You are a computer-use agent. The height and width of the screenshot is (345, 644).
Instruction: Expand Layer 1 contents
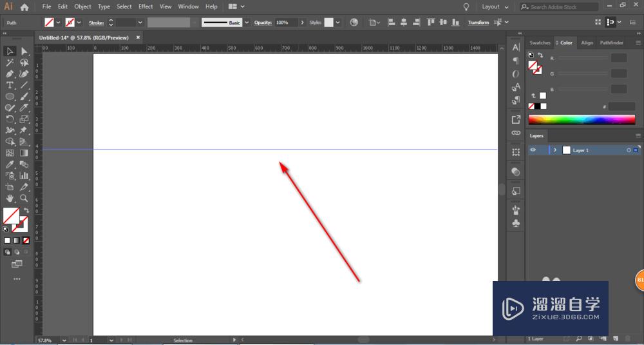pos(555,150)
